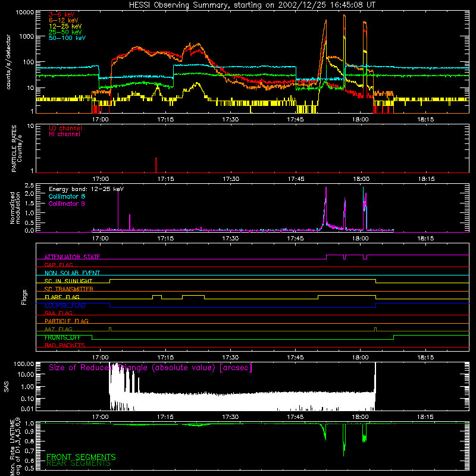Click the REAR SEGMENTS legend label
Viewport: 476px width, 476px height.
79,464
